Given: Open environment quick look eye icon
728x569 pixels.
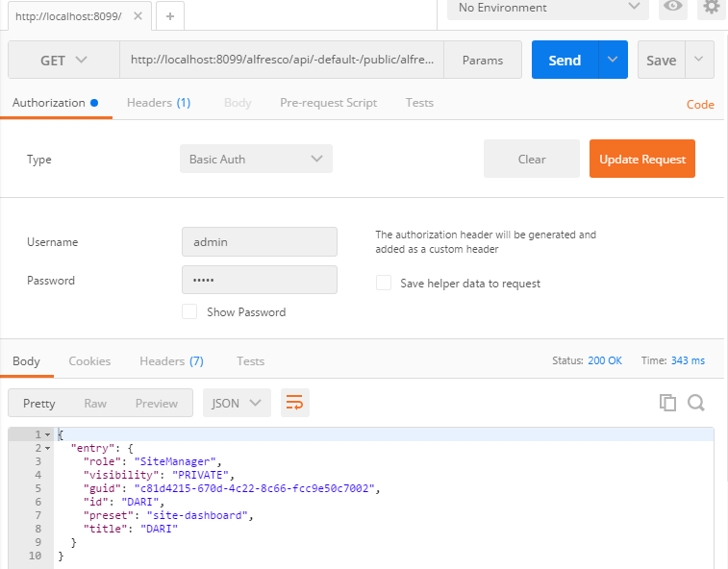Looking at the screenshot, I should [673, 7].
